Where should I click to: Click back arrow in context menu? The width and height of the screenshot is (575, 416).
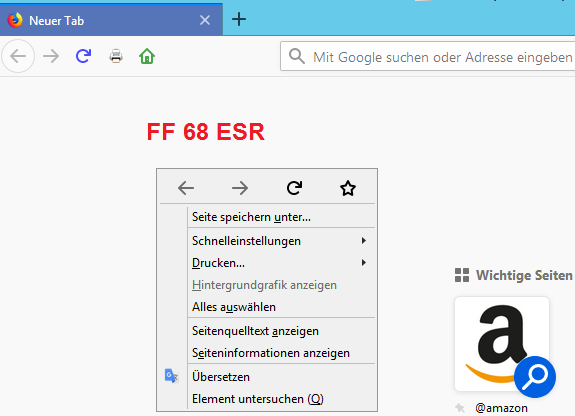(x=186, y=188)
